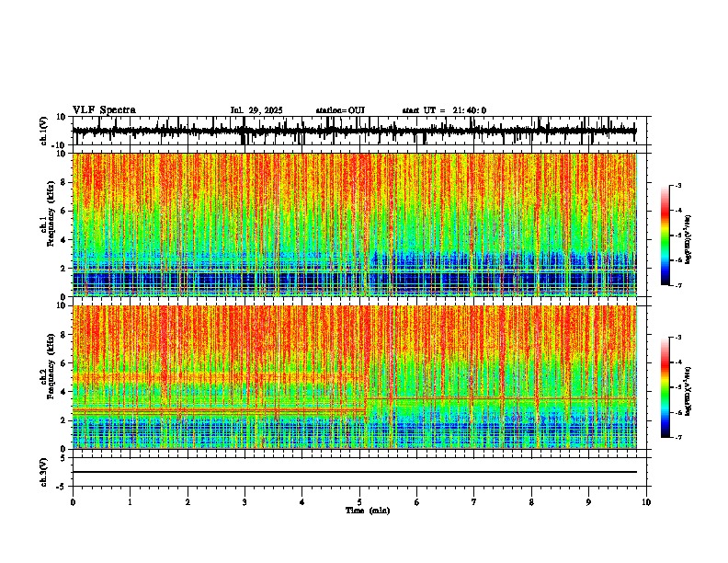The width and height of the screenshot is (728, 563).
Task: Click the time-axis tick label "2"
Action: [x=188, y=502]
